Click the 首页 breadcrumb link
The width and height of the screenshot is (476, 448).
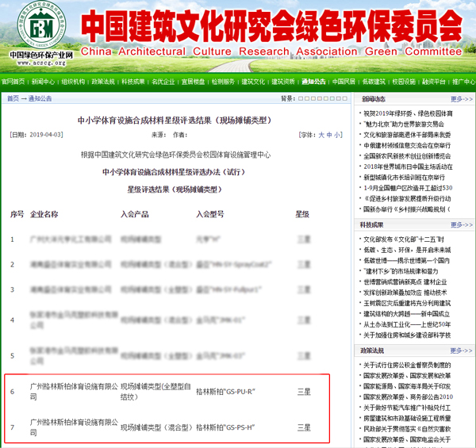(13, 98)
